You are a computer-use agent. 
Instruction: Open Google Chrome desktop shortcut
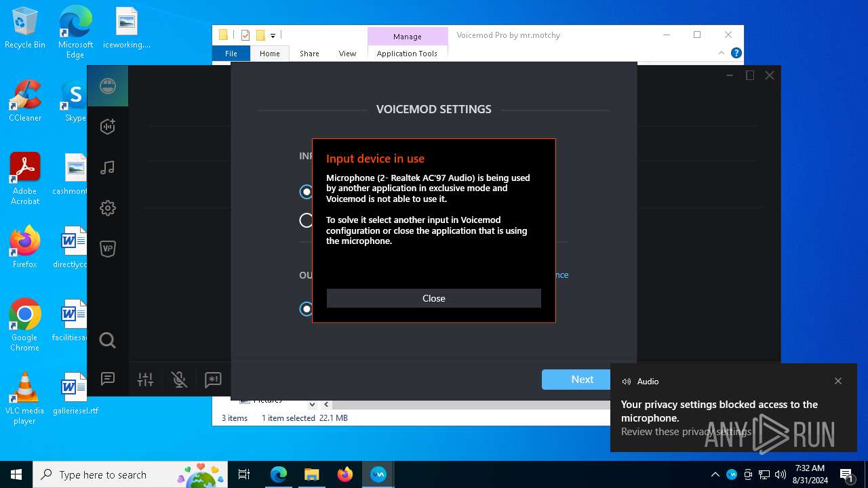tap(24, 325)
